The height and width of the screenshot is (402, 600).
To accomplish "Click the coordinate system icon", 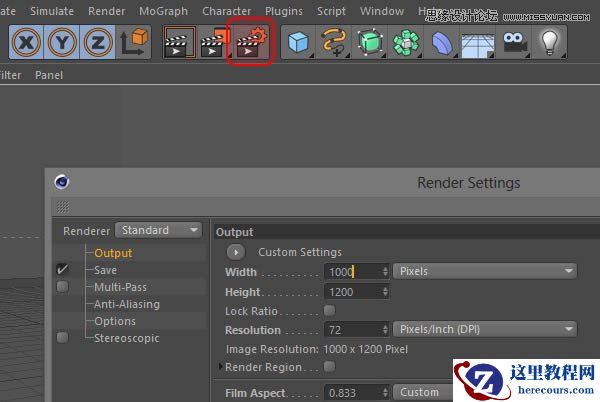I will click(134, 42).
